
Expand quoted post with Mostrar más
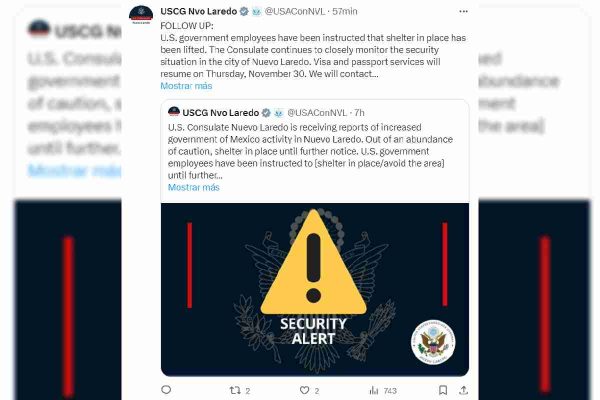(194, 187)
